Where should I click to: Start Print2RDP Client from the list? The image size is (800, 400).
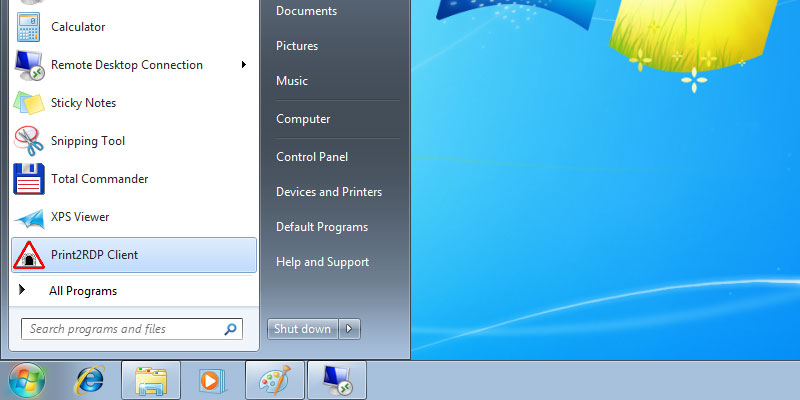pos(94,255)
